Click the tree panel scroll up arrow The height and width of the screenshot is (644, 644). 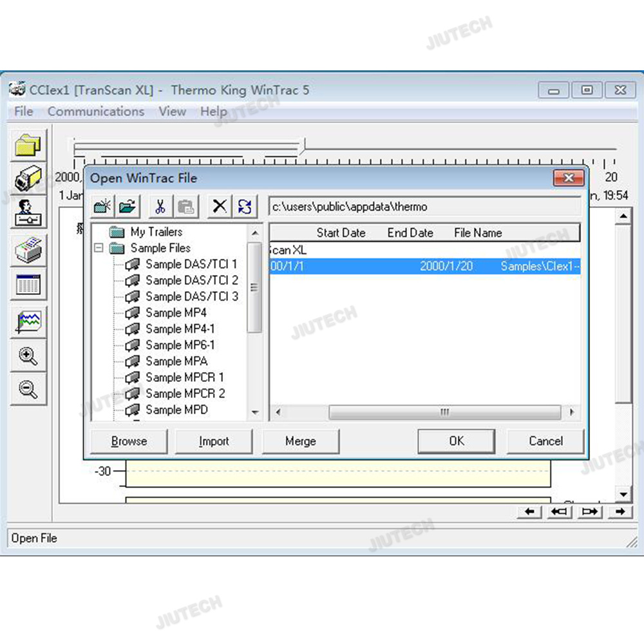coord(255,233)
